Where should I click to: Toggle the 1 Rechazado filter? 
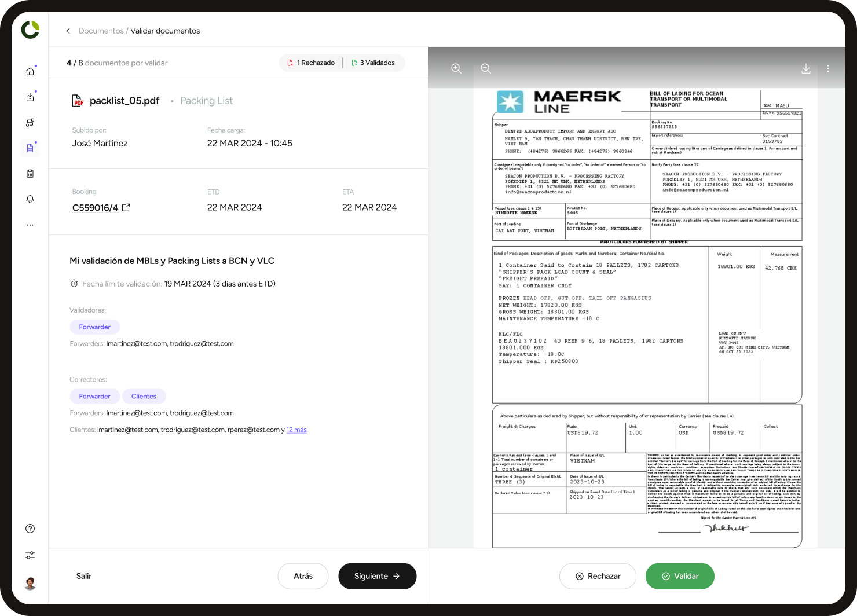point(311,63)
